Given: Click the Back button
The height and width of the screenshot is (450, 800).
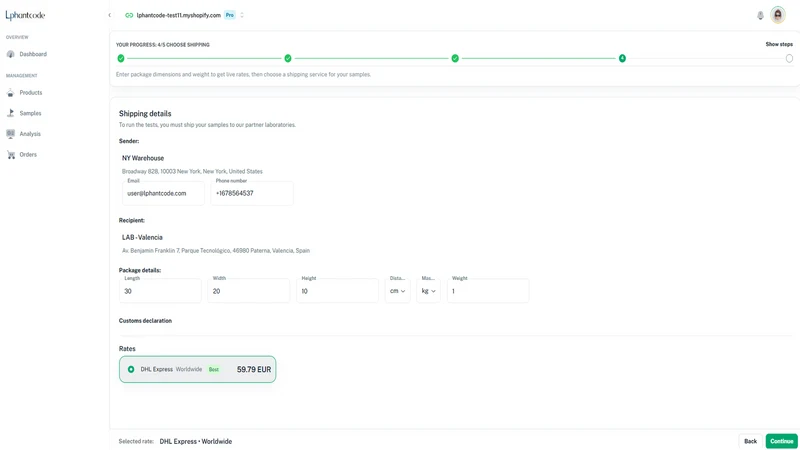Looking at the screenshot, I should point(751,441).
